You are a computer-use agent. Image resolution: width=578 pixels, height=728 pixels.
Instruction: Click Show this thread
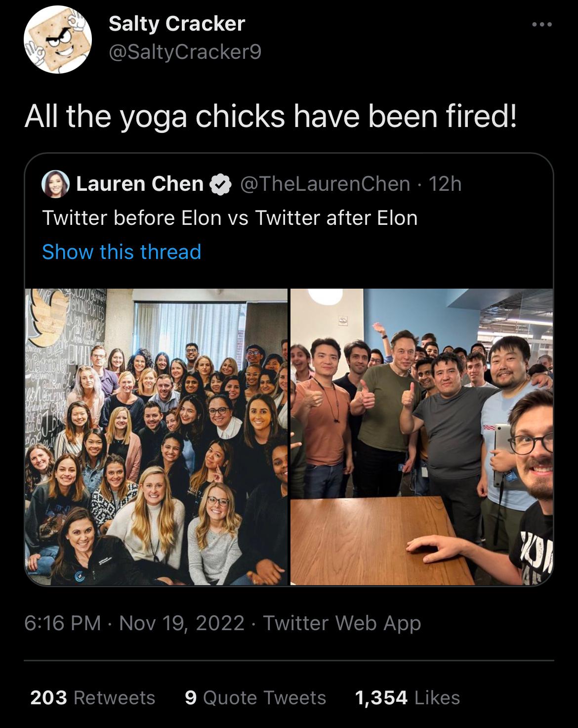point(122,252)
